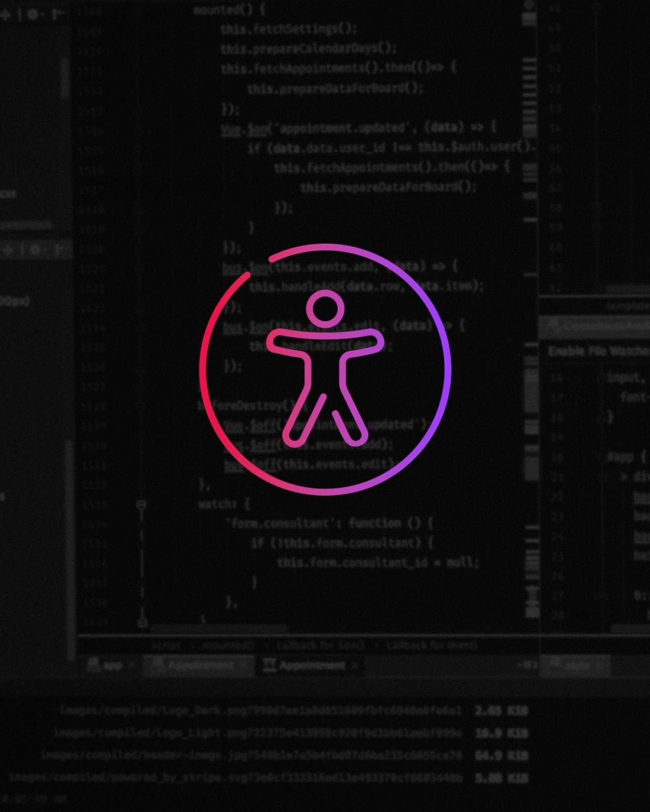This screenshot has width=650, height=812.
Task: Close the active Appointment tab
Action: tap(355, 665)
